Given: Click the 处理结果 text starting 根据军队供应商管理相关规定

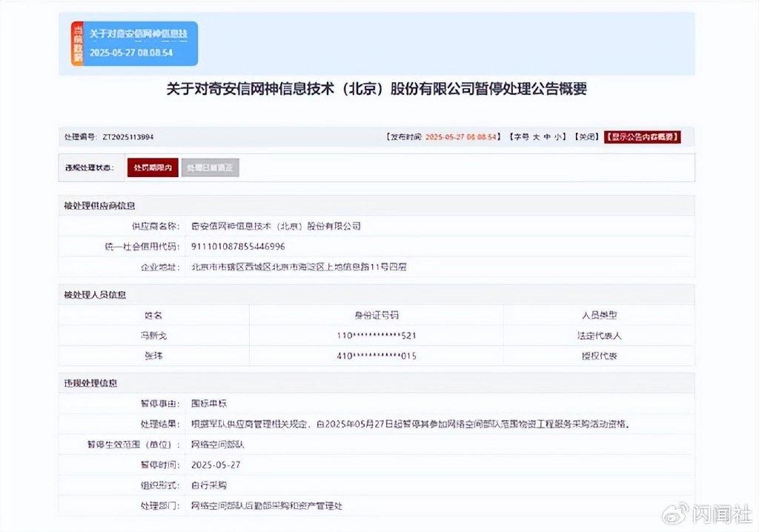Looking at the screenshot, I should point(411,424).
